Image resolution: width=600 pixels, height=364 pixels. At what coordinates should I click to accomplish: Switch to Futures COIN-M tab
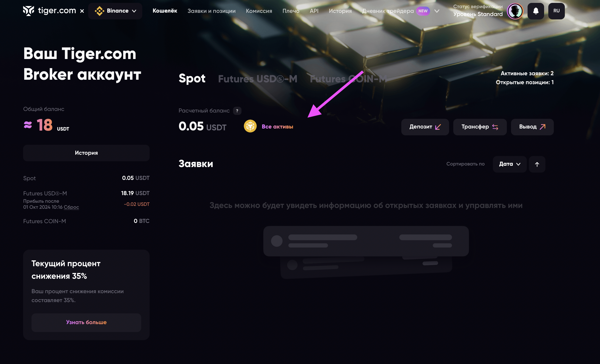tap(348, 79)
